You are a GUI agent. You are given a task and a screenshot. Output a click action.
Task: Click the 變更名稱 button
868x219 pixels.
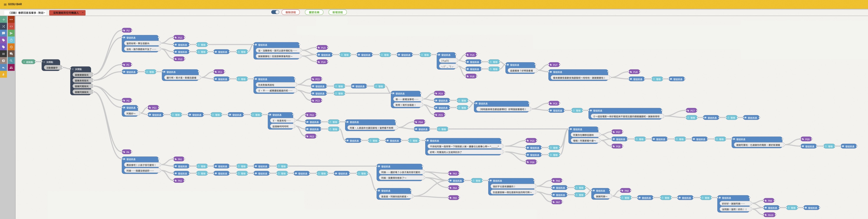(314, 12)
